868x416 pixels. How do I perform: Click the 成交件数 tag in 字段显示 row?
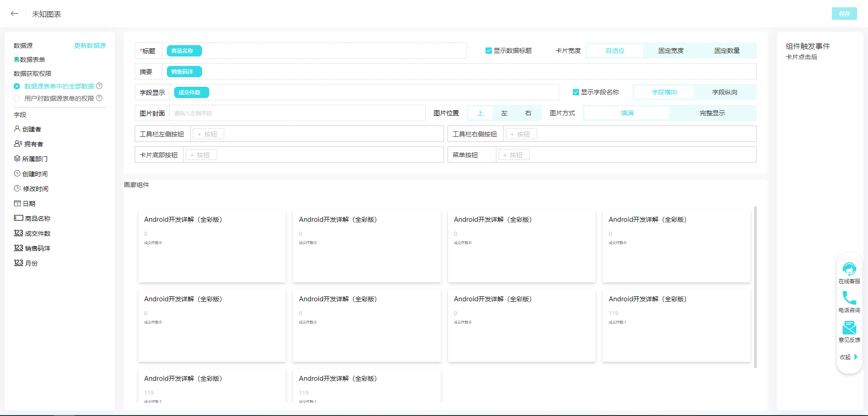[191, 93]
